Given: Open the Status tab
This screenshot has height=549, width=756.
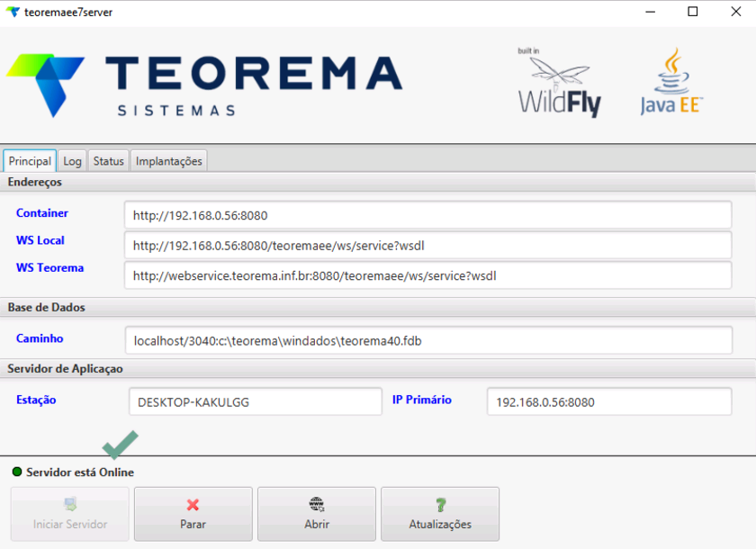Looking at the screenshot, I should pyautogui.click(x=109, y=161).
